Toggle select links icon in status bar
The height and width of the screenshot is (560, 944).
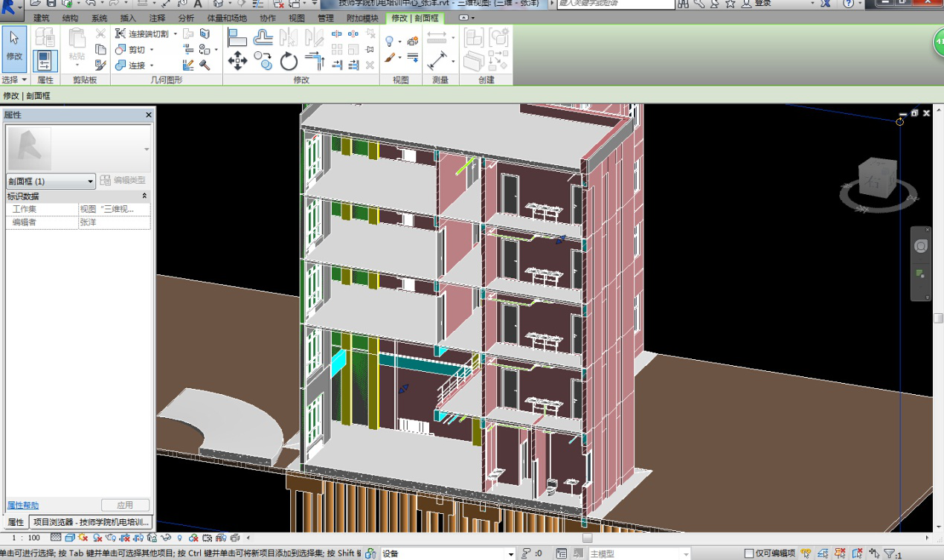coord(806,553)
